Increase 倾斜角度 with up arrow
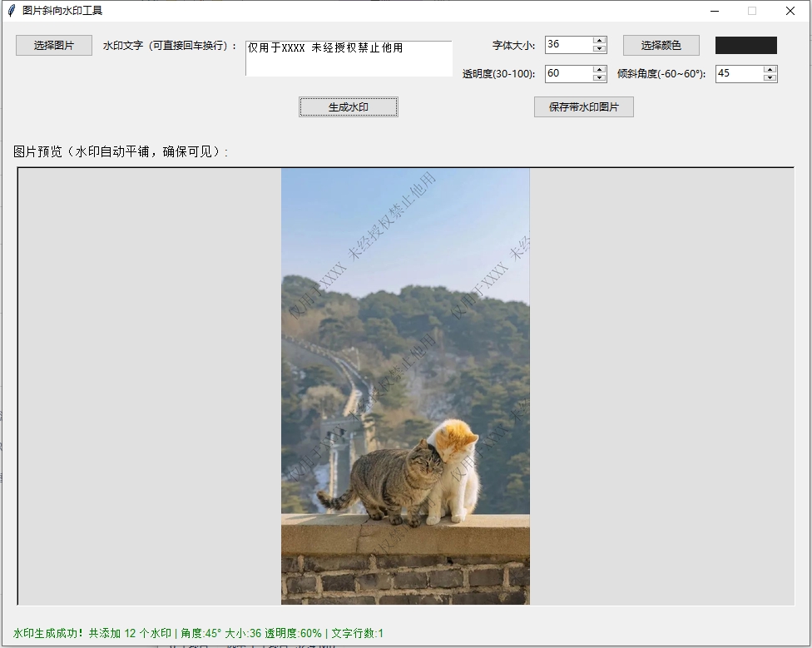 coord(770,69)
